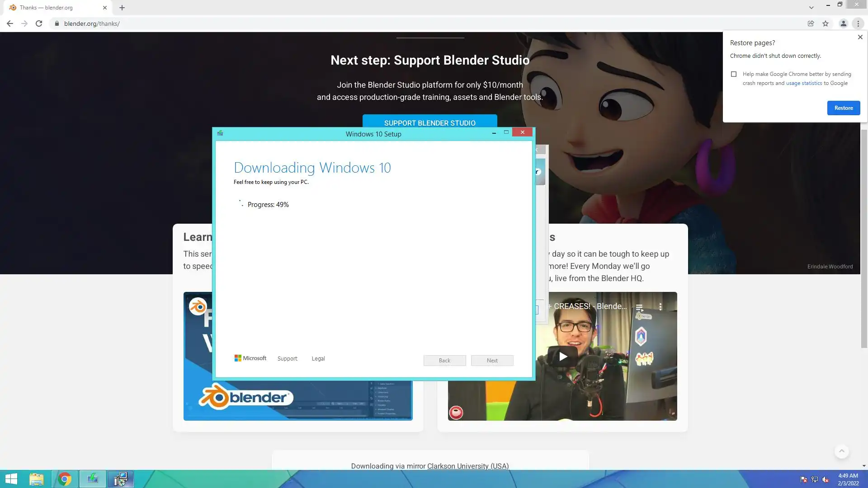
Task: Click the Chrome taskbar icon
Action: pyautogui.click(x=65, y=479)
